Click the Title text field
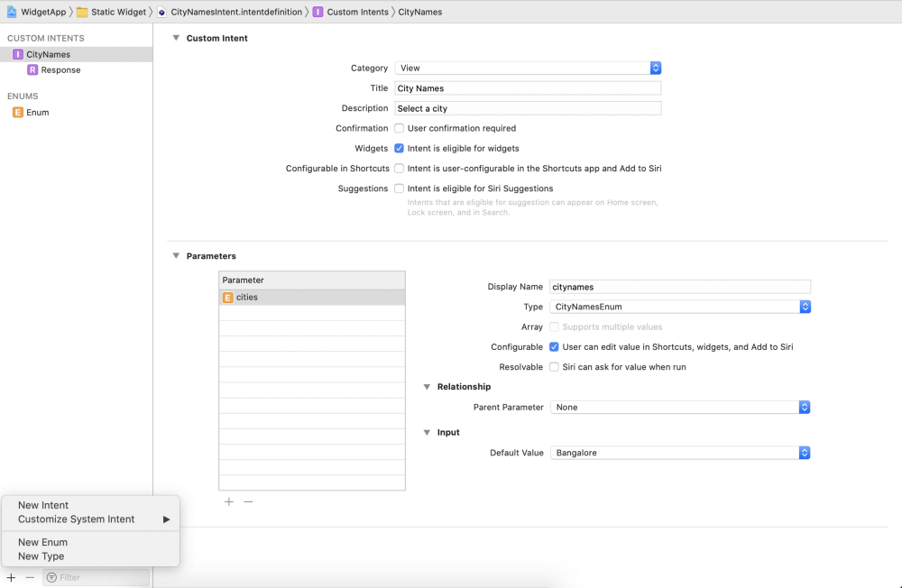Screen dimensions: 902x588 (x=528, y=88)
